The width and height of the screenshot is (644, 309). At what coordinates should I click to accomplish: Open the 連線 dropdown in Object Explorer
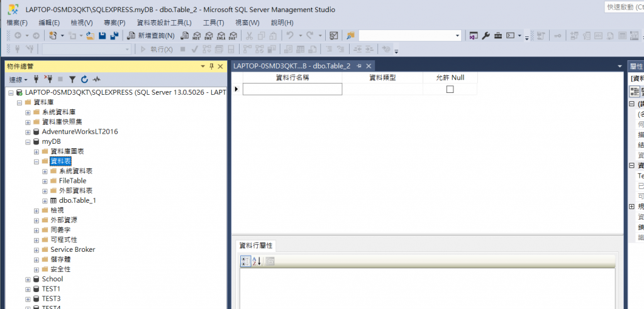click(x=18, y=79)
